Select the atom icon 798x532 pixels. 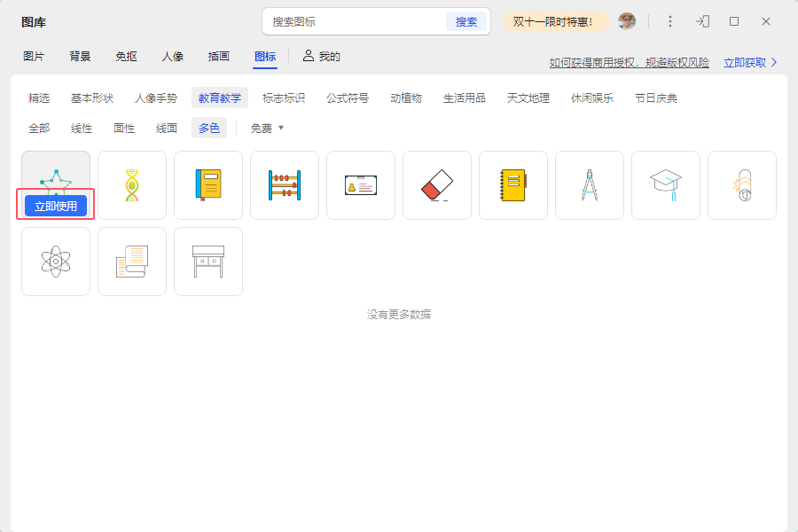(56, 262)
